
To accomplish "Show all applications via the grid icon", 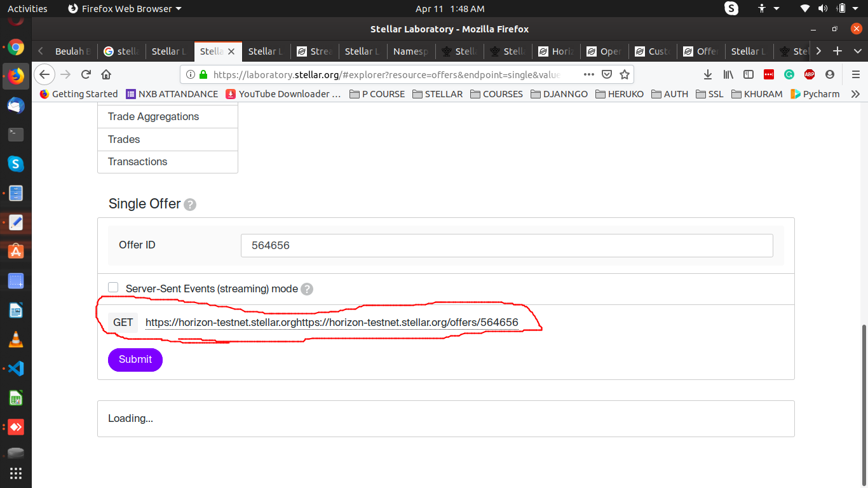I will (15, 473).
